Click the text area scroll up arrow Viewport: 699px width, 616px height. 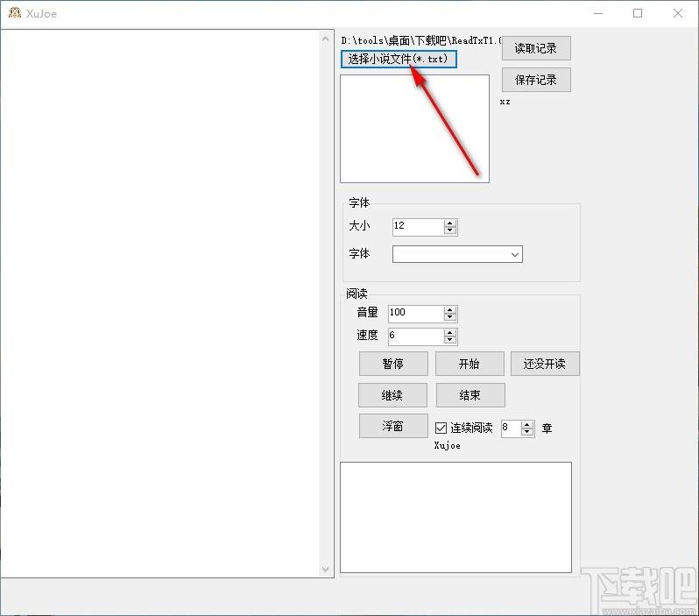(326, 39)
